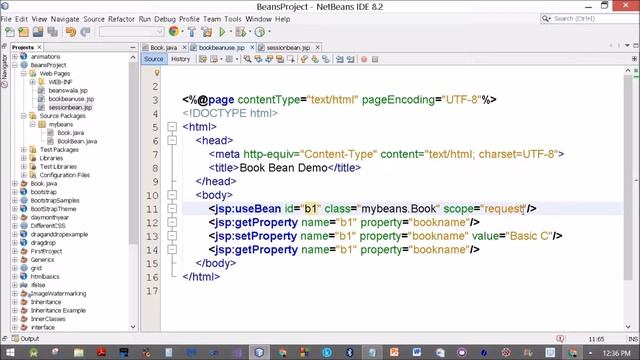The height and width of the screenshot is (360, 640).
Task: Click the Build Project hammer icon
Action: [x=192, y=32]
